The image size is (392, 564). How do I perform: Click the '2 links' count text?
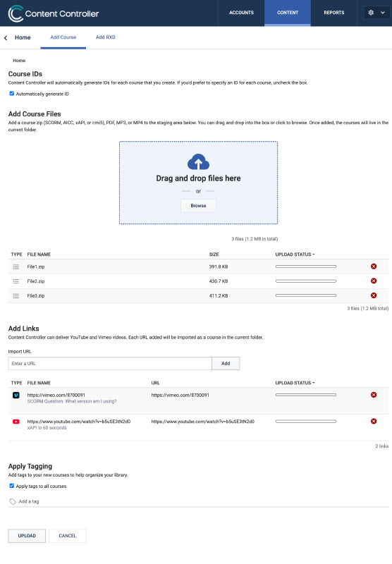(382, 446)
